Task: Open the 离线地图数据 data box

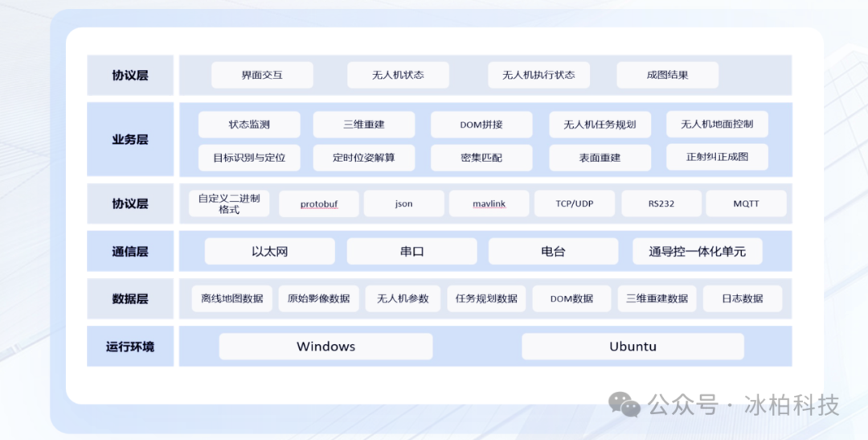Action: click(x=232, y=298)
